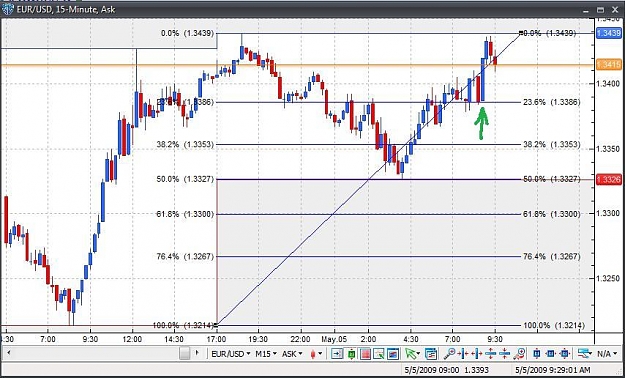Screen dimensions: 625x378
Task: Click the horizontal scrollbar thumb
Action: coord(185,353)
